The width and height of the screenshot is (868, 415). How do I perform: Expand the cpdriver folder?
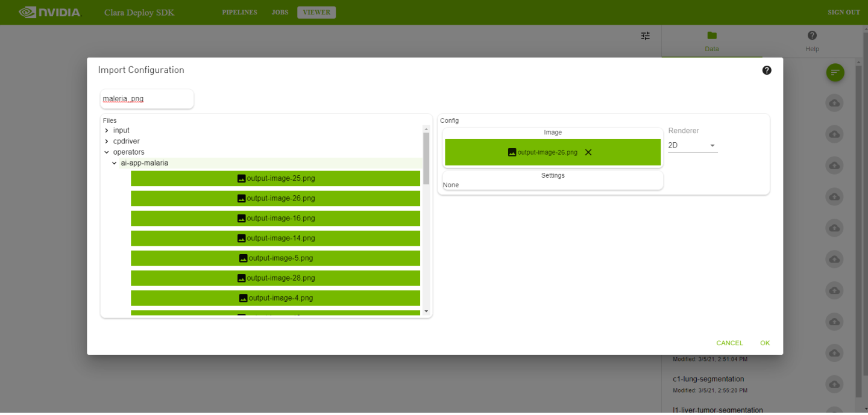click(107, 142)
